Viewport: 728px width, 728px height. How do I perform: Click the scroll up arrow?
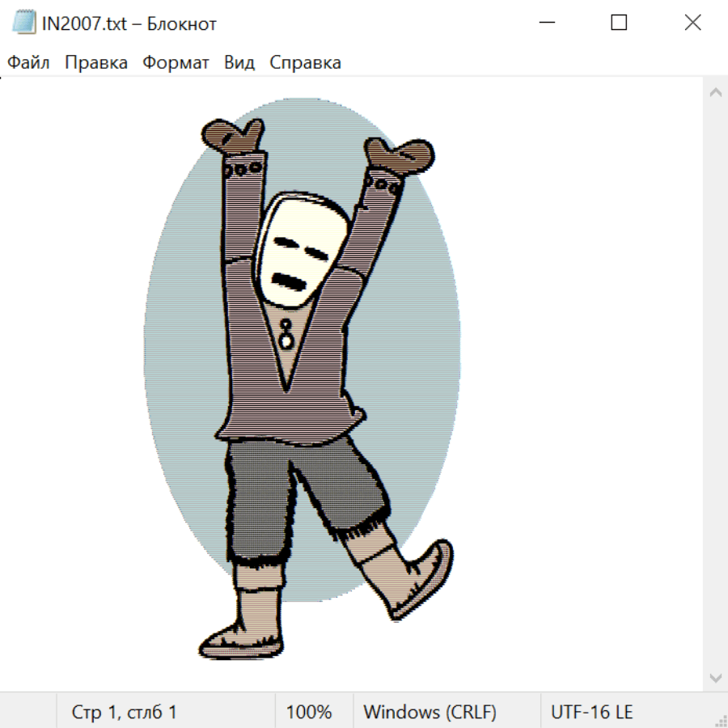(x=715, y=92)
